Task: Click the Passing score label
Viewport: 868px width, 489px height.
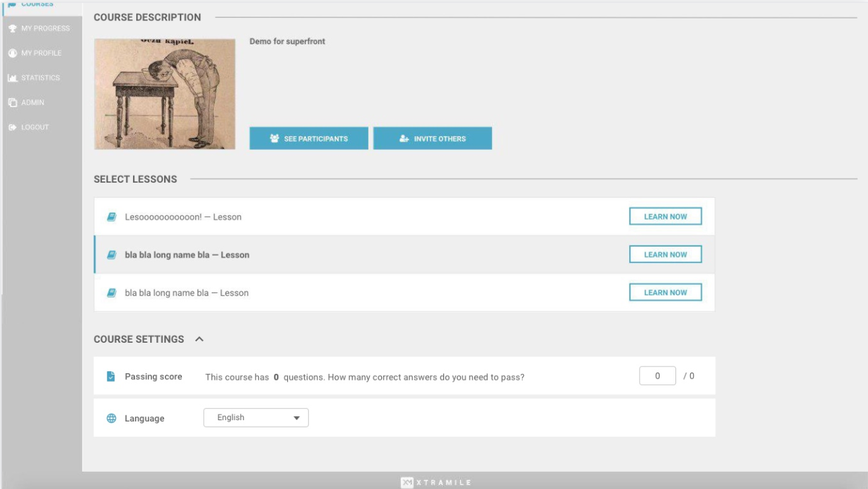Action: 153,377
